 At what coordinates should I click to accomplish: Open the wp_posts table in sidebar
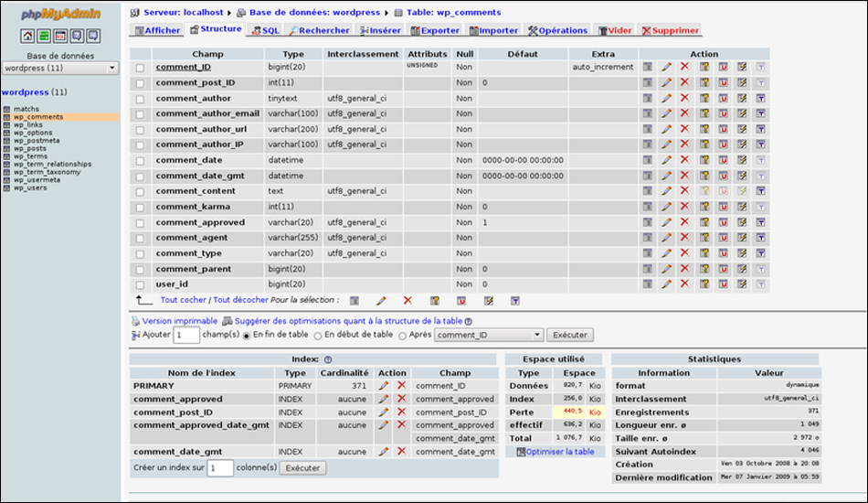click(30, 148)
